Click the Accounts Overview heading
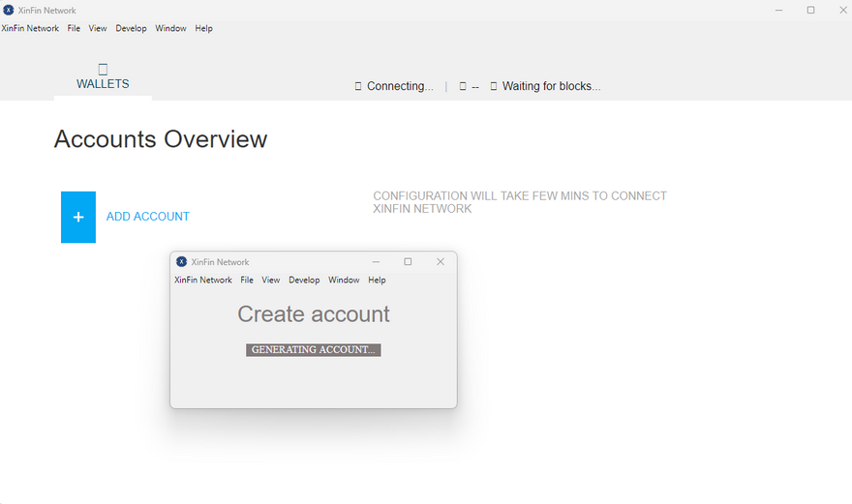This screenshot has width=852, height=504. point(161,139)
